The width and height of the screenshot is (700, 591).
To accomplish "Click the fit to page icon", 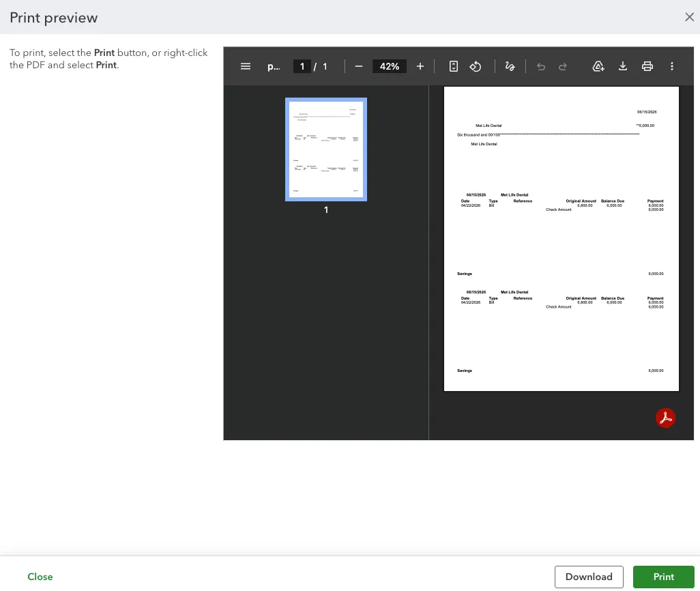I will pyautogui.click(x=453, y=67).
